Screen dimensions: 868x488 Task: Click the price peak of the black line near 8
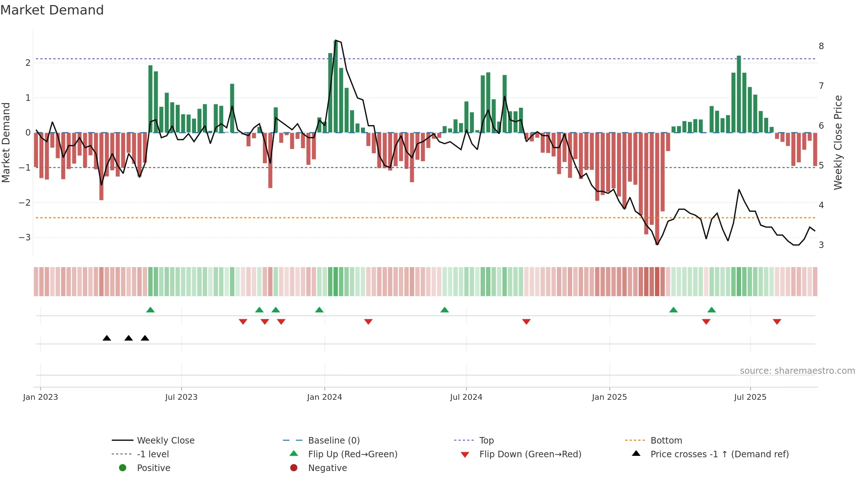tap(336, 40)
